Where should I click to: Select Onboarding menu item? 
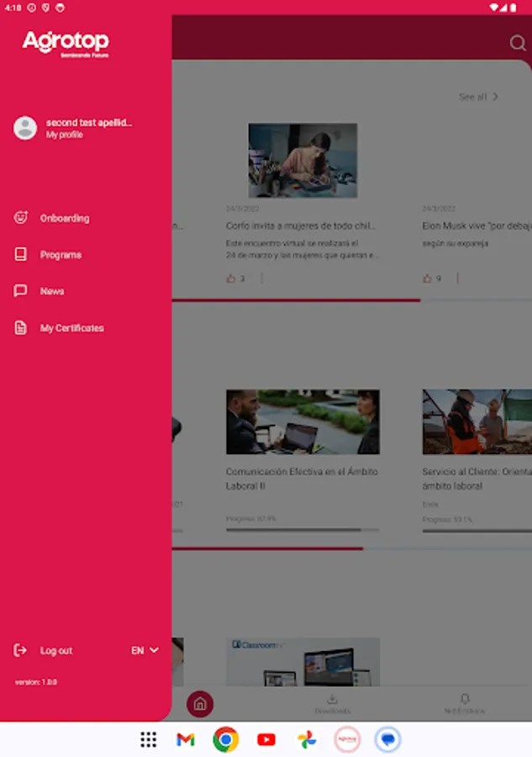65,218
